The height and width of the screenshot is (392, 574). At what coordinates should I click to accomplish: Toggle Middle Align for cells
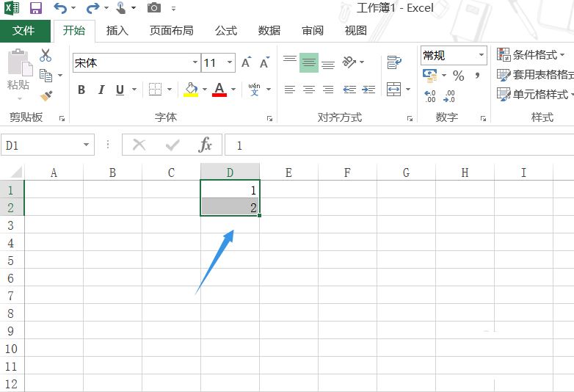pos(309,63)
